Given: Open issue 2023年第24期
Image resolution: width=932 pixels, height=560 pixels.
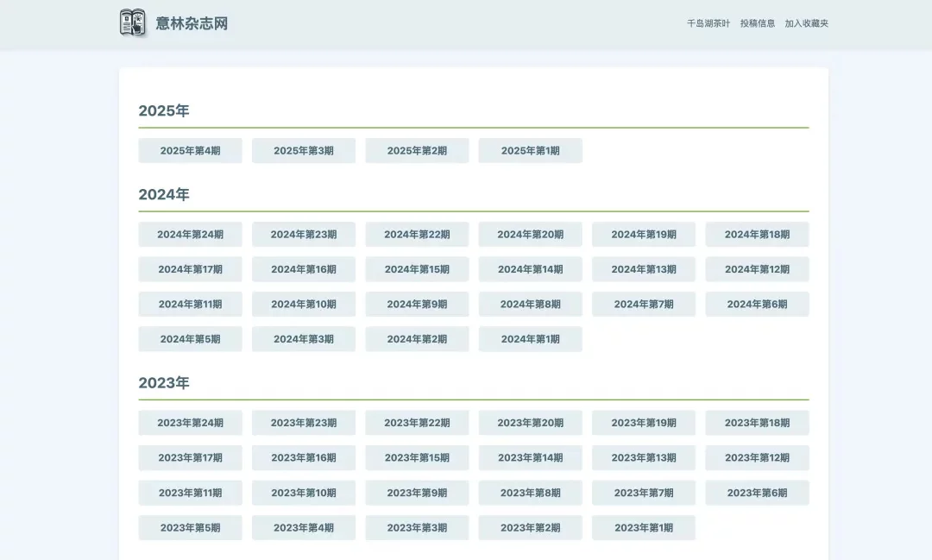Looking at the screenshot, I should click(190, 423).
